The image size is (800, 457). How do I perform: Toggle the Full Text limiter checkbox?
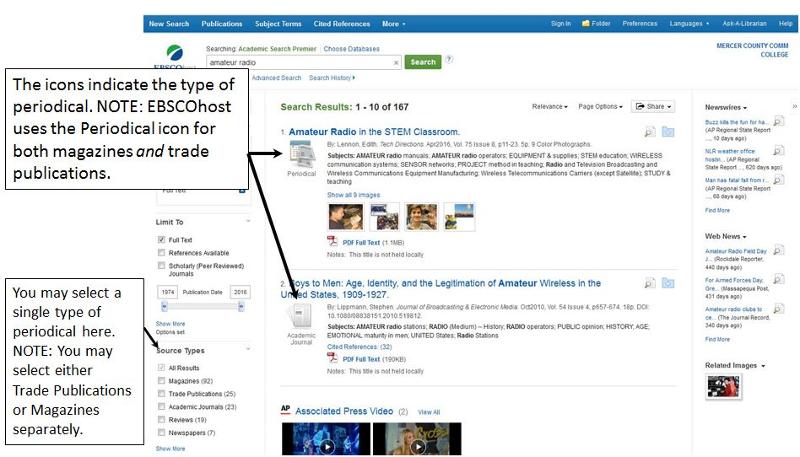pyautogui.click(x=161, y=240)
